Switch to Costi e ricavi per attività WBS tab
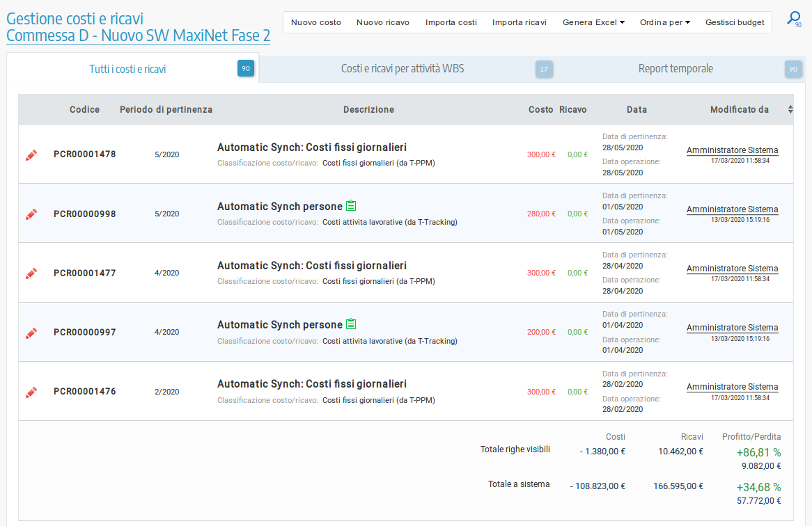This screenshot has height=526, width=812. 403,69
